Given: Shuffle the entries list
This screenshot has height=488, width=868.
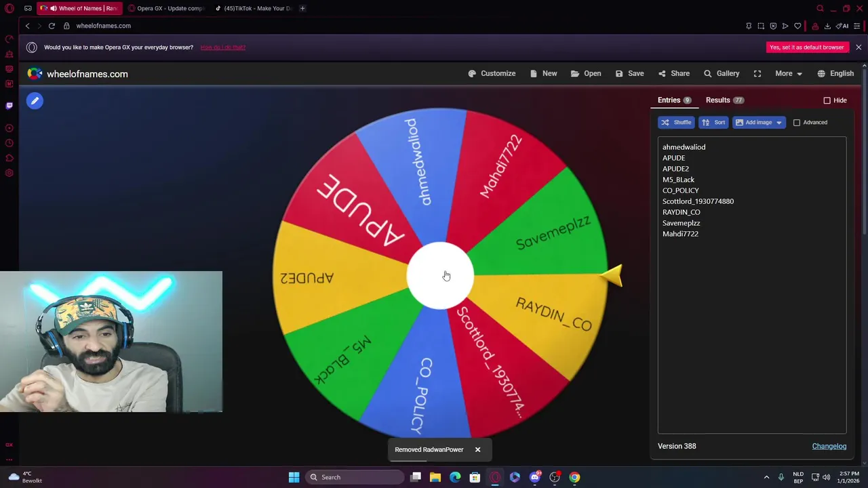Looking at the screenshot, I should coord(675,123).
